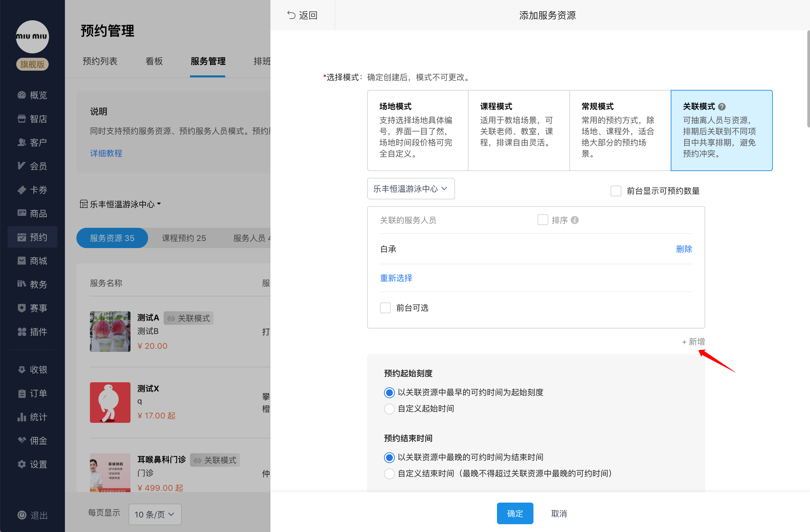Image resolution: width=810 pixels, height=532 pixels.
Task: Click the price ¥ 499.00 起
Action: tap(160, 487)
